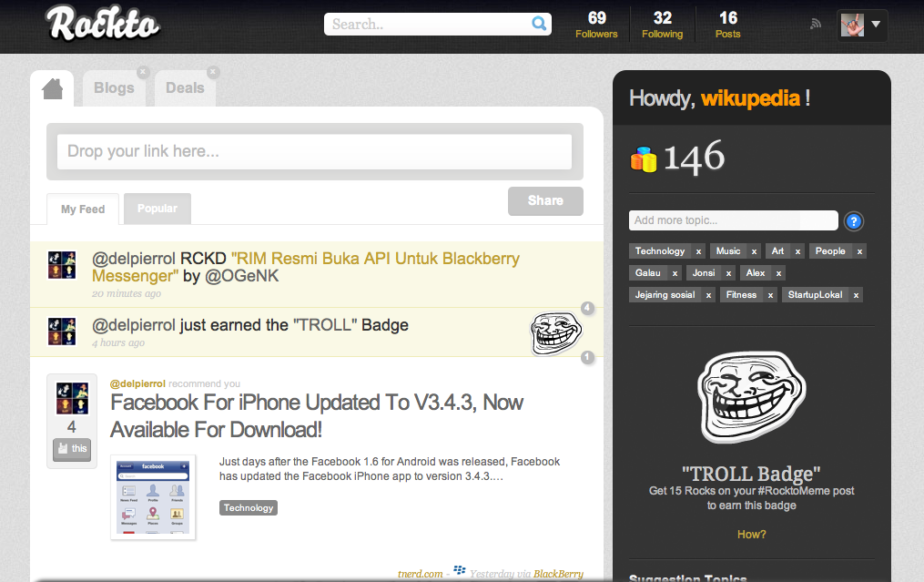
Task: Remove the Jonsi topic
Action: (x=728, y=273)
